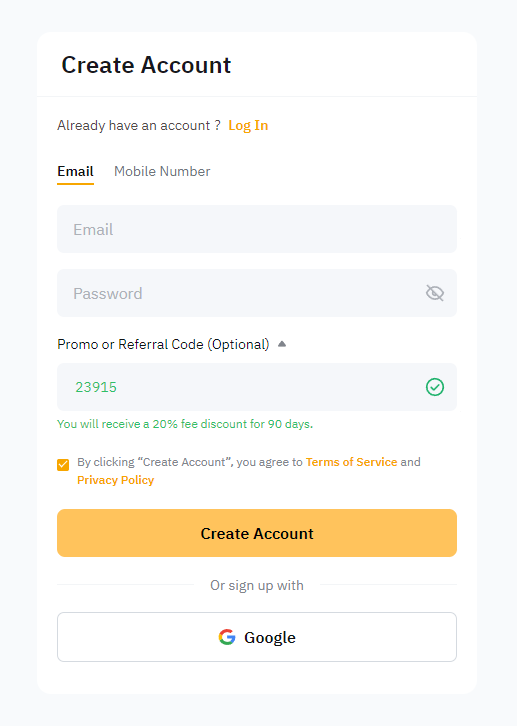Click the 'Already have an account ?' text

click(x=139, y=125)
